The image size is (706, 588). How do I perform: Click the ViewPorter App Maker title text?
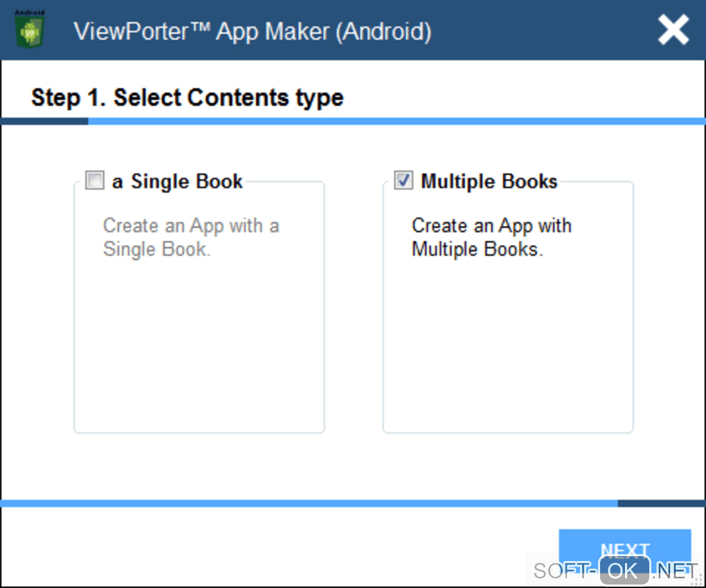pyautogui.click(x=252, y=31)
